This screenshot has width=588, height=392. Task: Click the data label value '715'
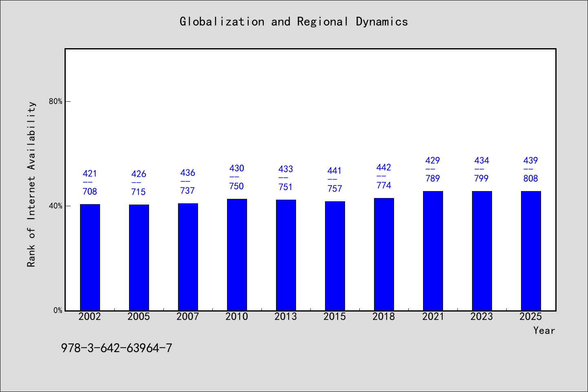[139, 192]
